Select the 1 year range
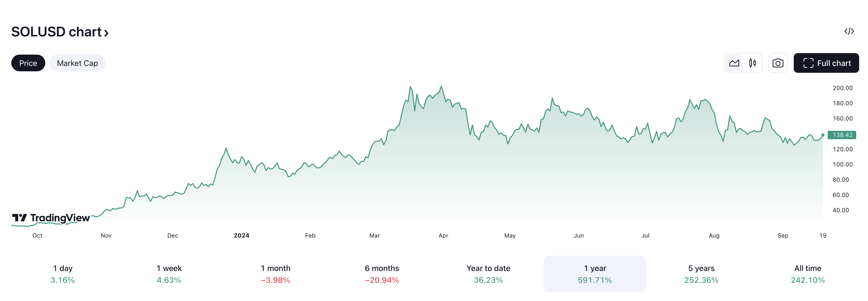 (x=595, y=274)
